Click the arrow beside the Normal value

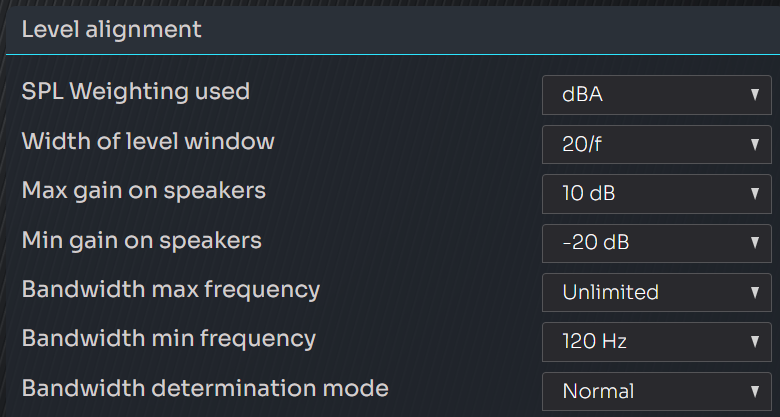tap(754, 391)
